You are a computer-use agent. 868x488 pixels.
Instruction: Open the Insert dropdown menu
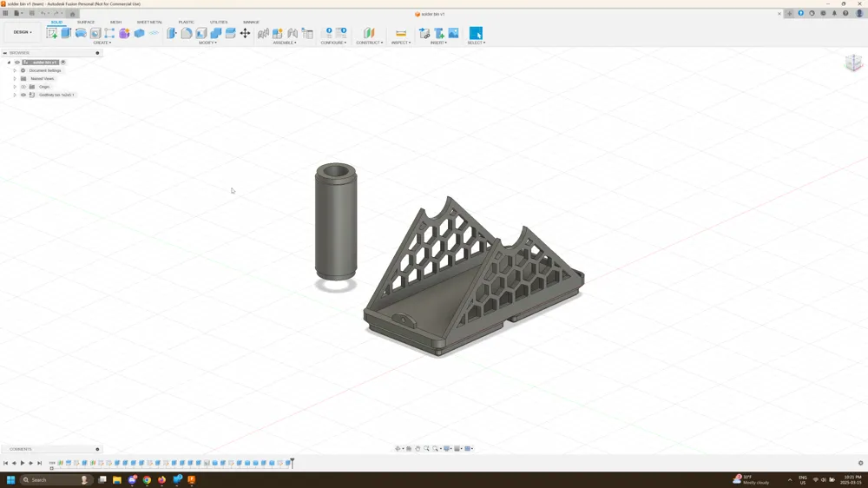(438, 43)
